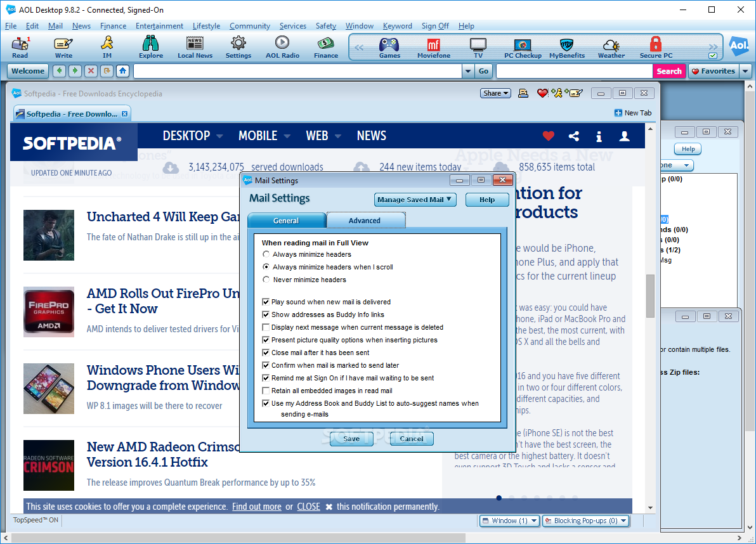Open the Manage Saved Mail dropdown
The height and width of the screenshot is (544, 756).
point(415,200)
